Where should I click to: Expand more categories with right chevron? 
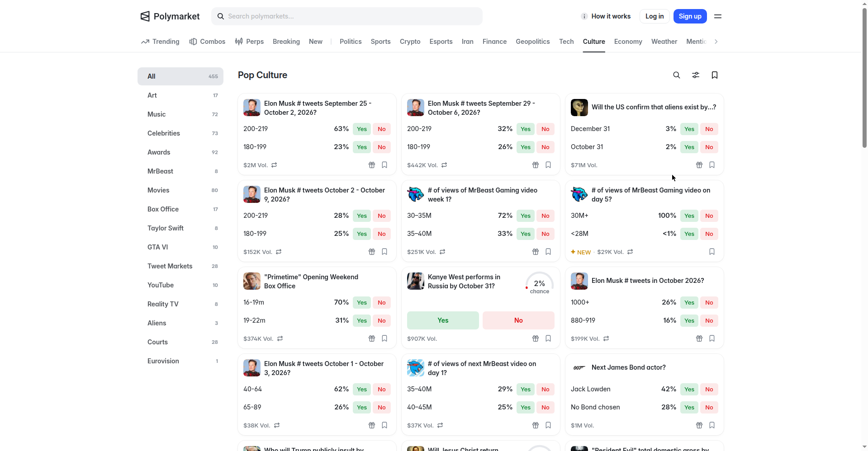tap(716, 42)
